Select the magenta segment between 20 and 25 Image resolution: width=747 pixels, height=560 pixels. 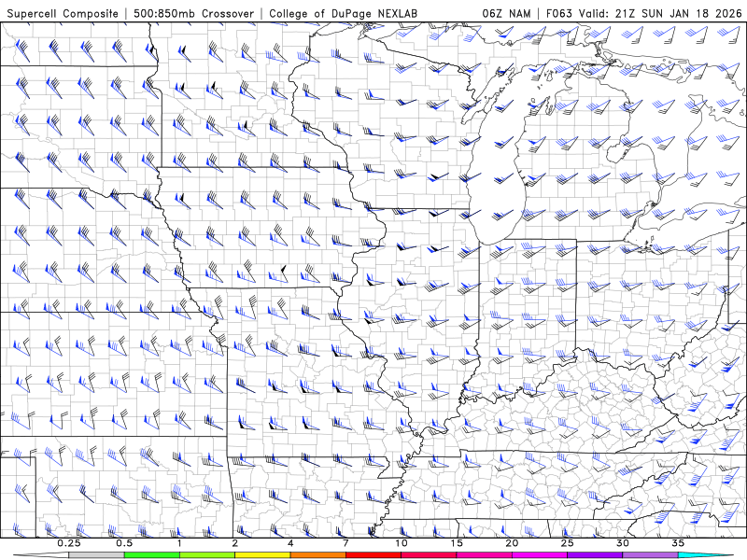540,555
